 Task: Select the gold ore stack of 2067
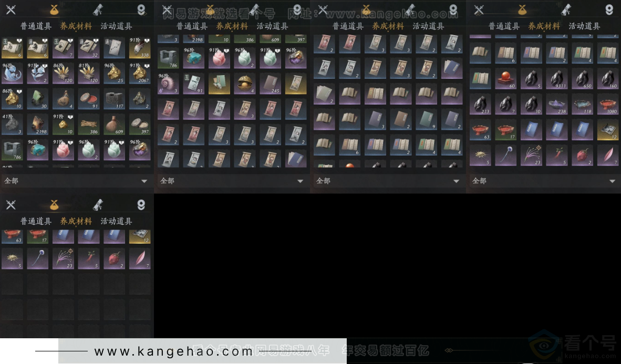pos(139,74)
